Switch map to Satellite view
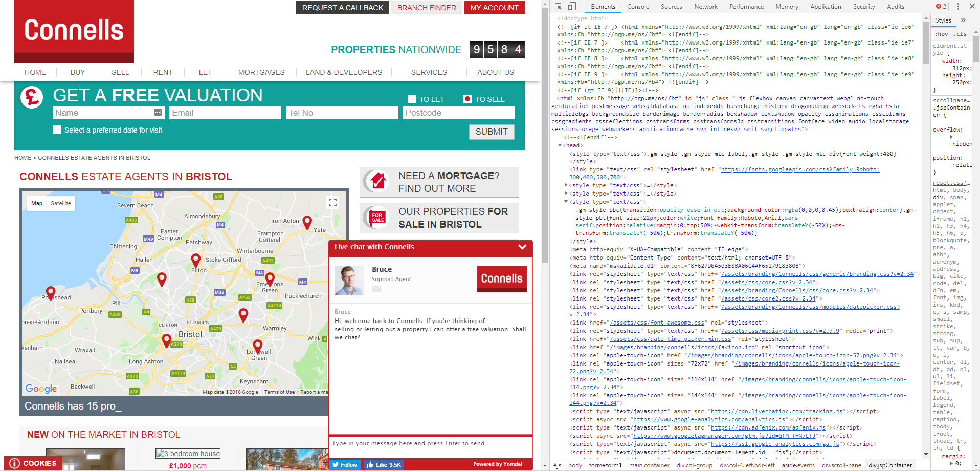This screenshot has width=980, height=472. click(x=61, y=203)
